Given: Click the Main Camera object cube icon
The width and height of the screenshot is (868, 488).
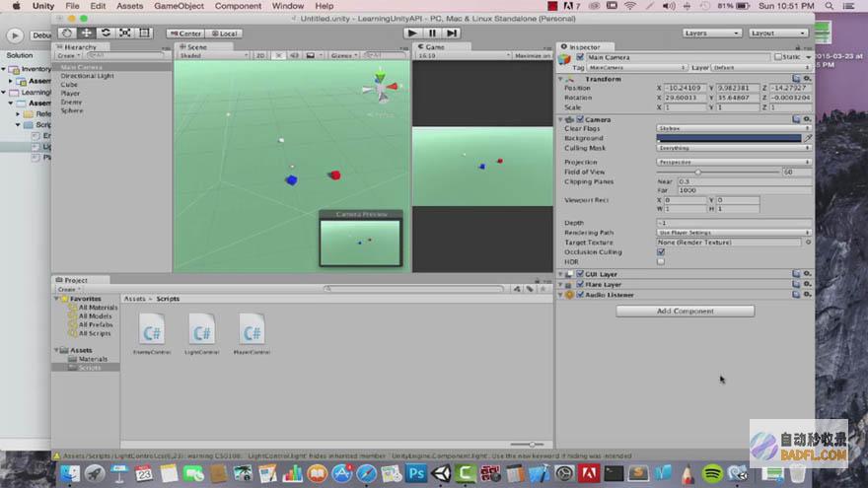Looking at the screenshot, I should [564, 59].
